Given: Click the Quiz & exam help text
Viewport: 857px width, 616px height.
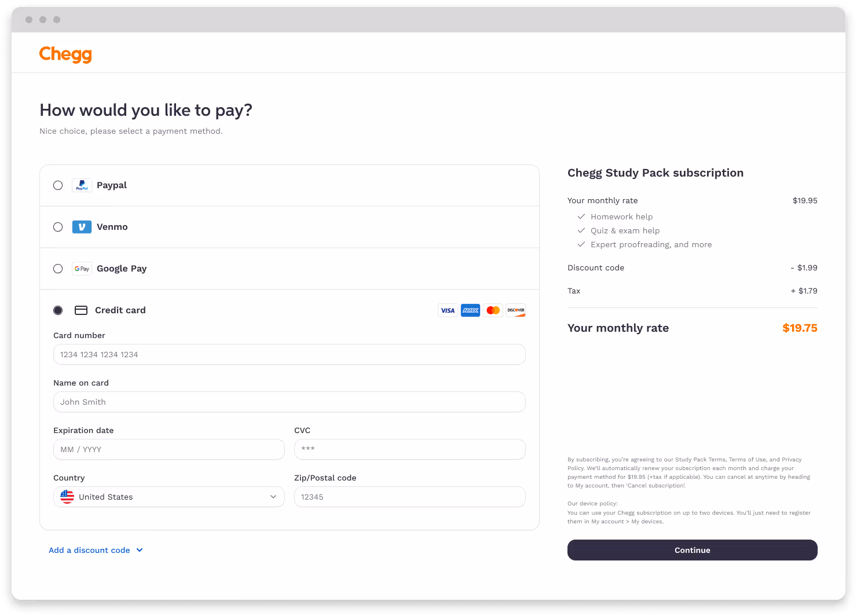Looking at the screenshot, I should pyautogui.click(x=625, y=230).
